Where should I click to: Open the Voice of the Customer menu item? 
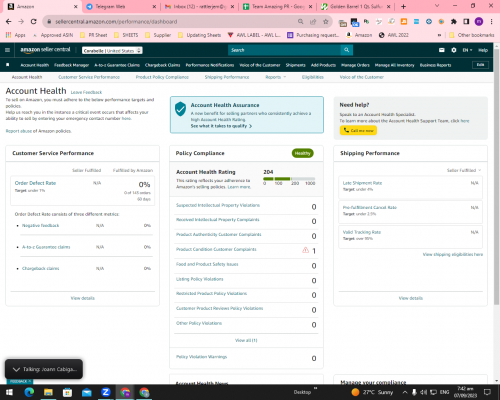tap(260, 65)
